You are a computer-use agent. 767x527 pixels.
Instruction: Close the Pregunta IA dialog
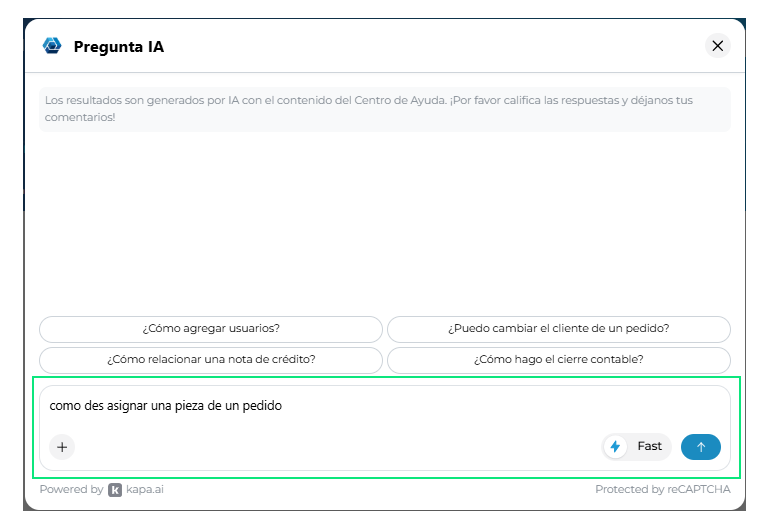[x=718, y=46]
